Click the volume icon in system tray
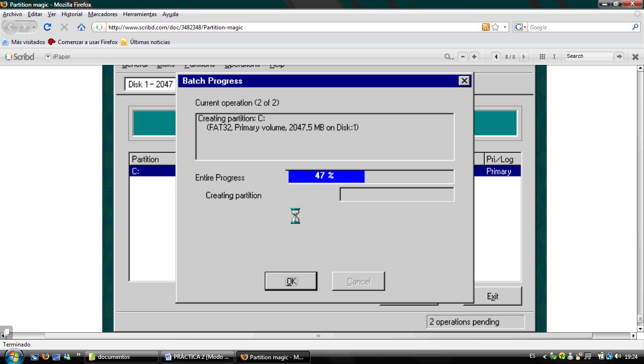This screenshot has height=364, width=644. click(618, 356)
